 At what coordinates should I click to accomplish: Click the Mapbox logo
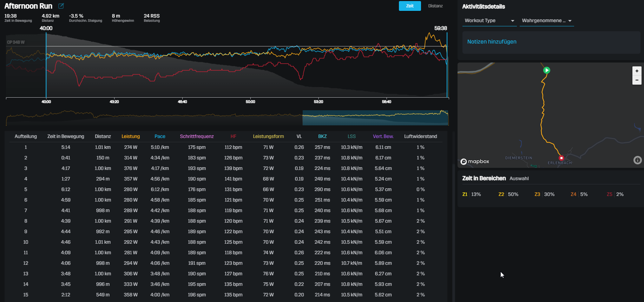coord(475,162)
